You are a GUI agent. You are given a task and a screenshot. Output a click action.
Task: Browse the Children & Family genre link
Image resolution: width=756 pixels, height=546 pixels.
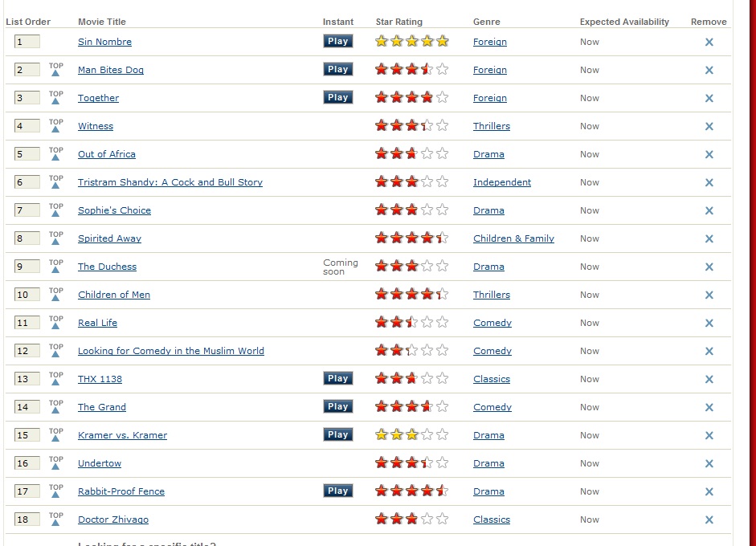[x=513, y=238]
